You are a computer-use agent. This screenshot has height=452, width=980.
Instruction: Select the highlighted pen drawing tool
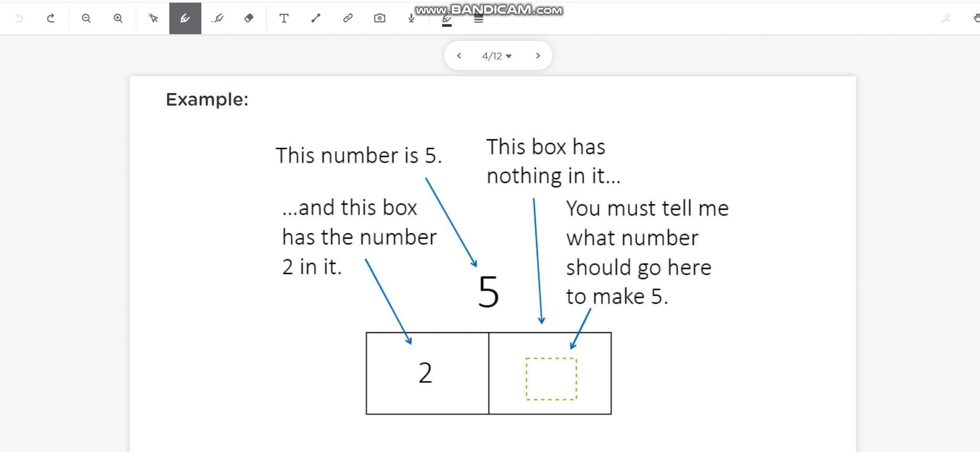pyautogui.click(x=185, y=18)
